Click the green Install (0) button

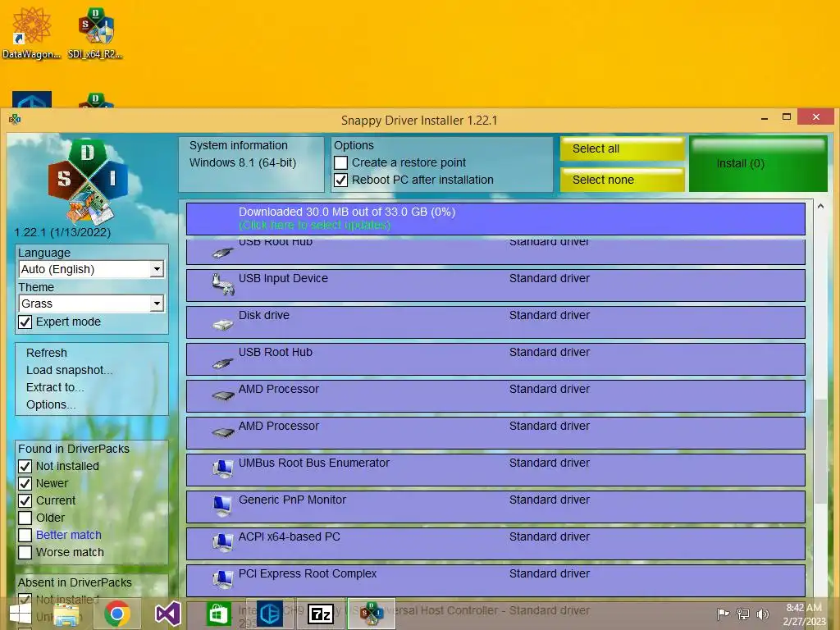click(x=758, y=164)
